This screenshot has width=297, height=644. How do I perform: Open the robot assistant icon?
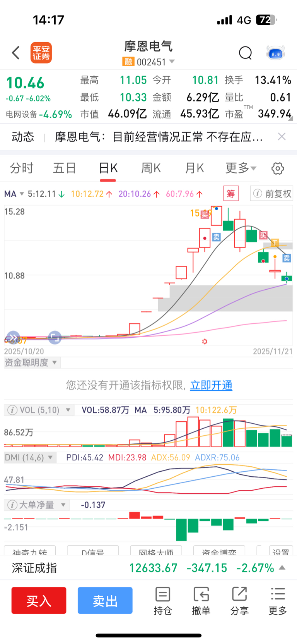pyautogui.click(x=276, y=53)
